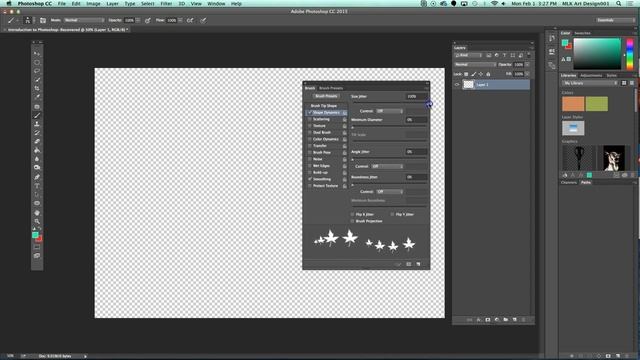Select the Crop tool

pos(37,88)
